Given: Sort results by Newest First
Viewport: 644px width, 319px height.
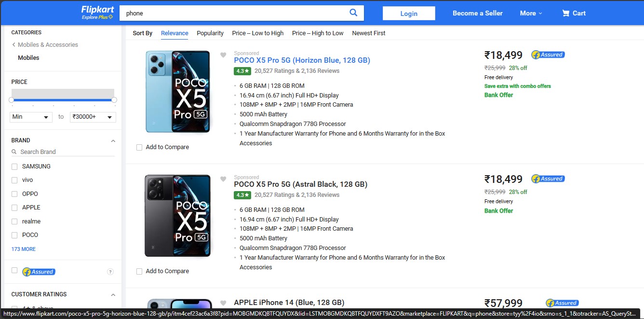Looking at the screenshot, I should click(x=368, y=33).
